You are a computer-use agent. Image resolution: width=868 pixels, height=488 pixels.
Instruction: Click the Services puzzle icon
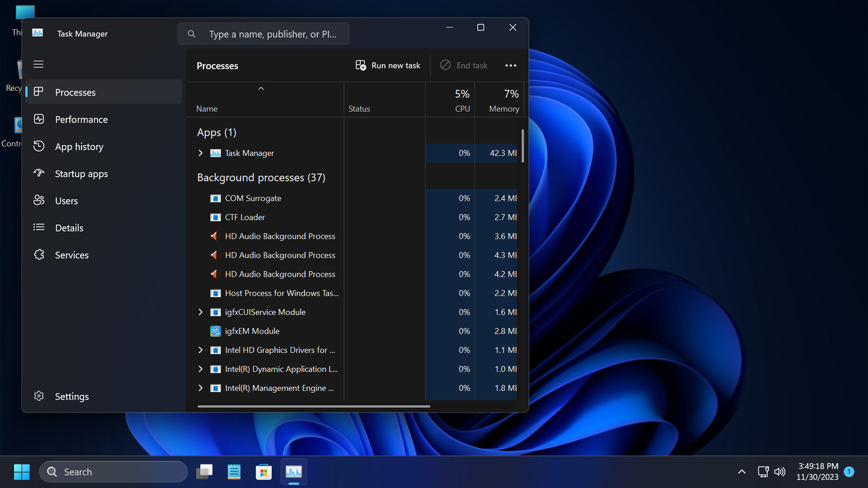[39, 254]
